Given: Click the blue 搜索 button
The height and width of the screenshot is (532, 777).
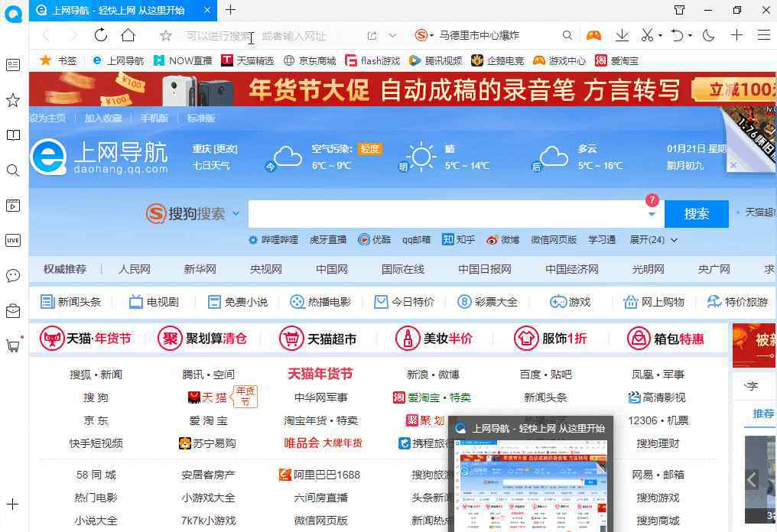Looking at the screenshot, I should click(x=696, y=214).
